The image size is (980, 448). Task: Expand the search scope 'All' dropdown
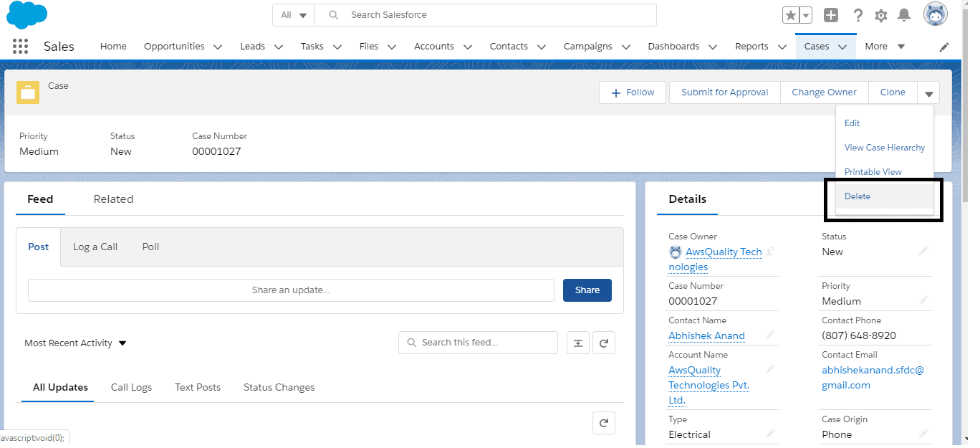[294, 15]
